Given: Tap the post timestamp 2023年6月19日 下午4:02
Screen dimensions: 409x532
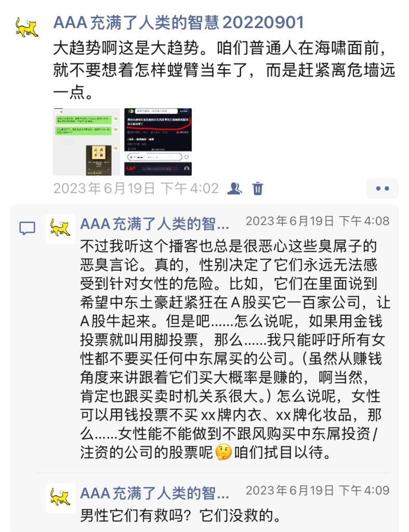Looking at the screenshot, I should pos(136,188).
